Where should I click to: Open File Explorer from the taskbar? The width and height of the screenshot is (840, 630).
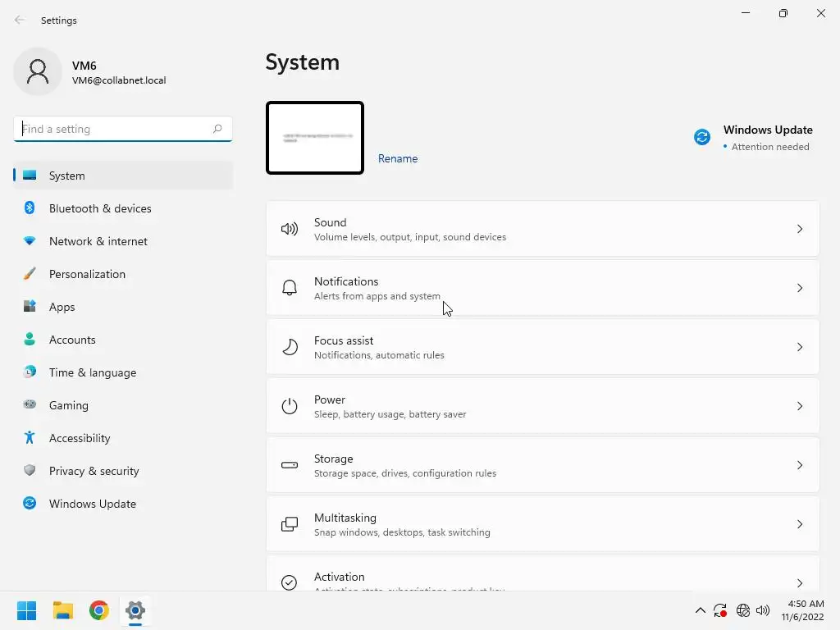[62, 610]
